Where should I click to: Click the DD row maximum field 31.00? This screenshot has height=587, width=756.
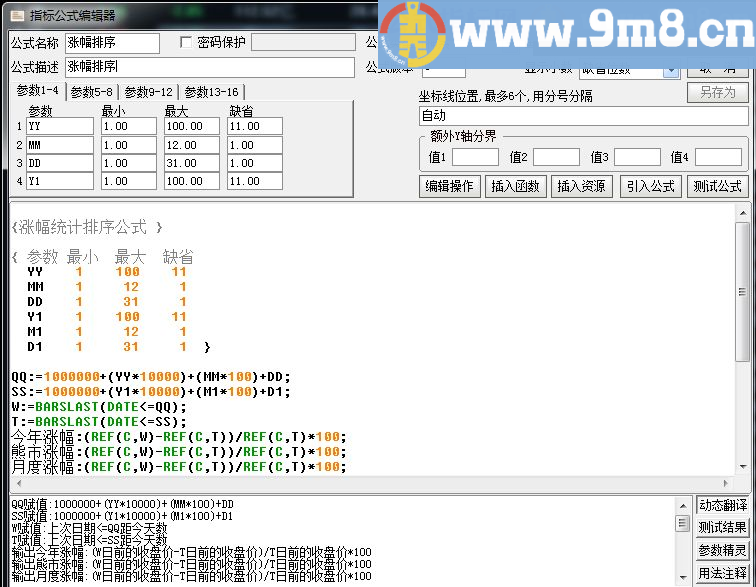coord(192,163)
